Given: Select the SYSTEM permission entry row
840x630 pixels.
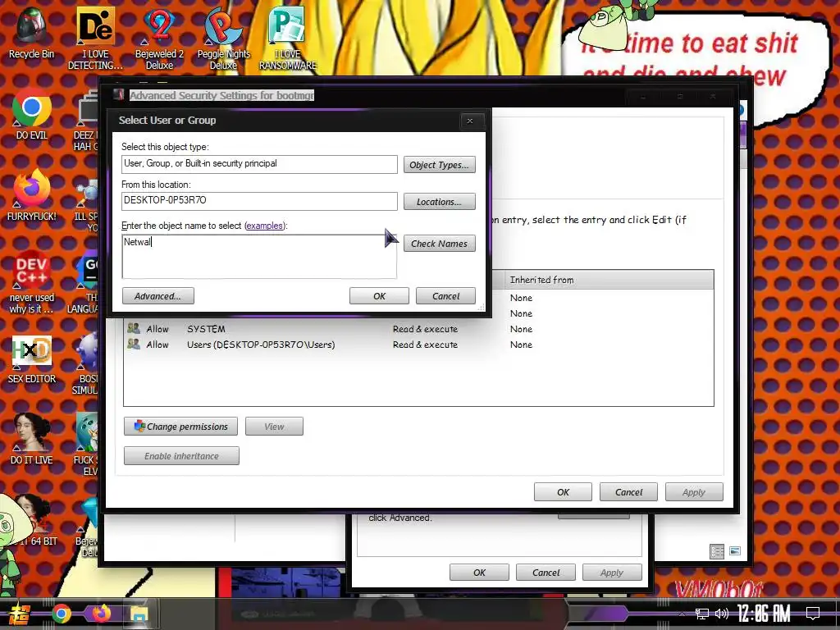Looking at the screenshot, I should coord(418,329).
